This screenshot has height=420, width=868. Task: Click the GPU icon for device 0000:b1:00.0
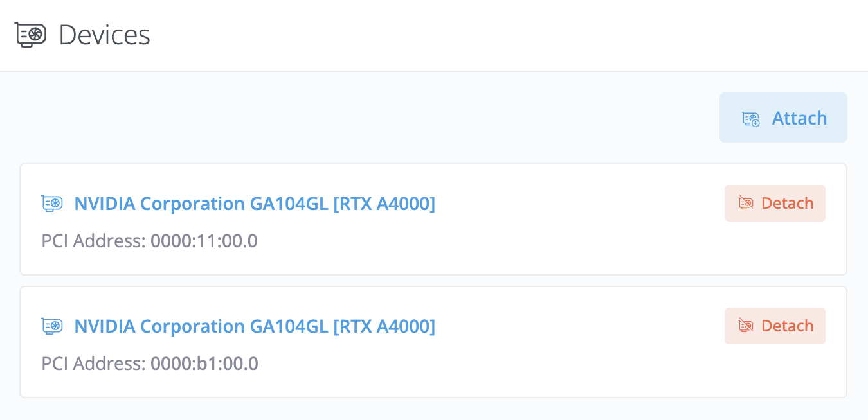52,326
